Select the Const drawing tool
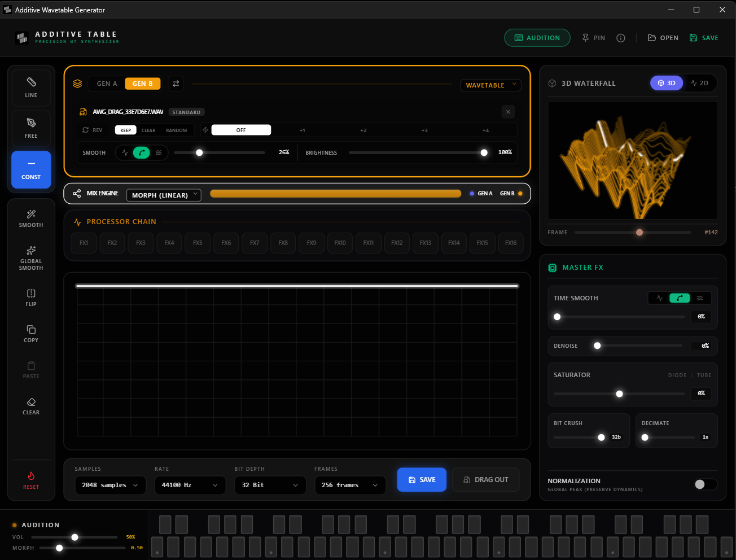 click(31, 169)
